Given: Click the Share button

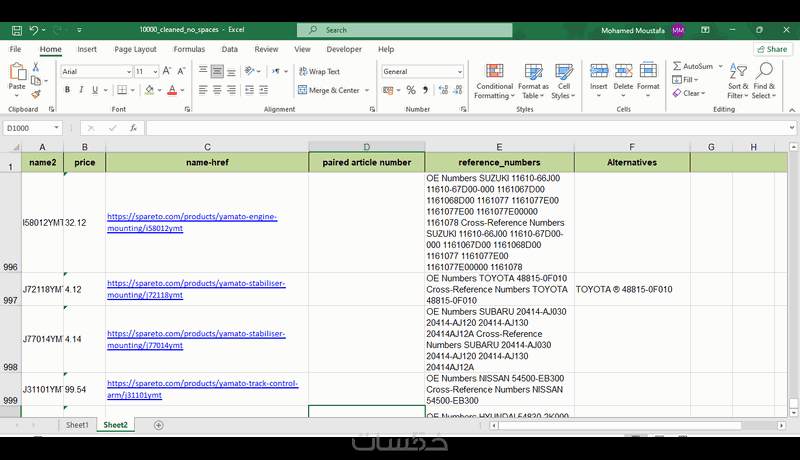Looking at the screenshot, I should tap(772, 49).
